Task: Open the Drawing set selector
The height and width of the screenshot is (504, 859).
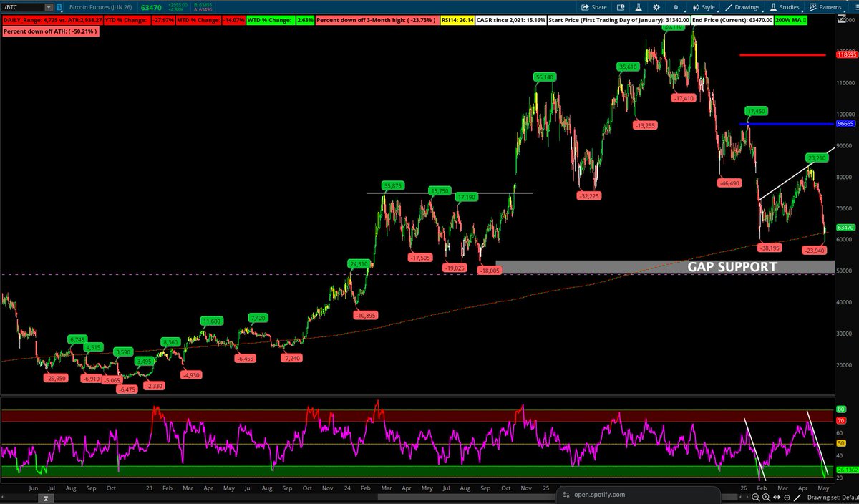Action: click(x=833, y=498)
